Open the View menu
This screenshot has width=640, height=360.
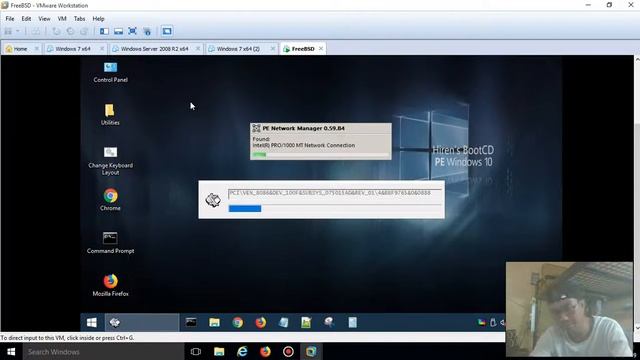[44, 19]
